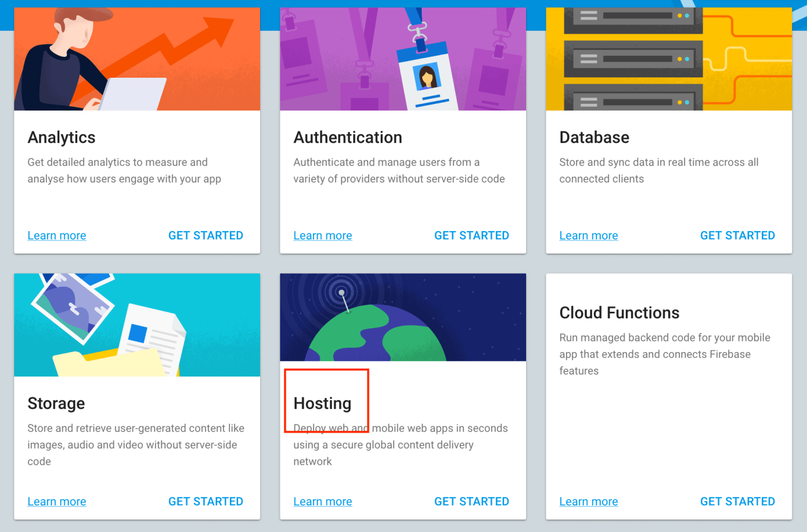This screenshot has height=532, width=807.
Task: Click Get Started on the Hosting card
Action: tap(471, 502)
